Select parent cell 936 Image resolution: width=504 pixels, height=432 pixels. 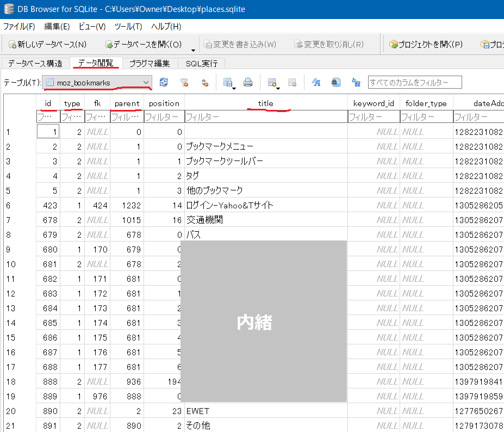pyautogui.click(x=127, y=381)
